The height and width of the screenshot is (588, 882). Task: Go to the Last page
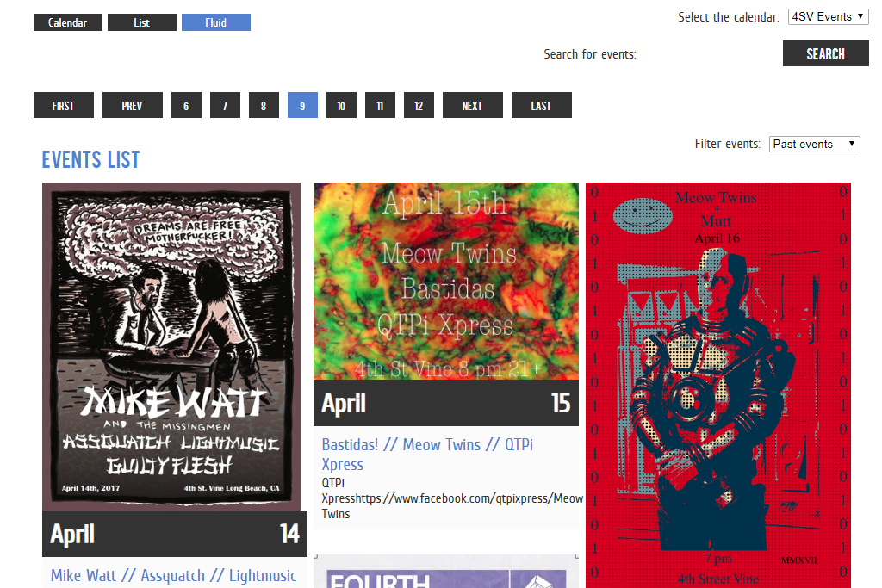pyautogui.click(x=542, y=105)
